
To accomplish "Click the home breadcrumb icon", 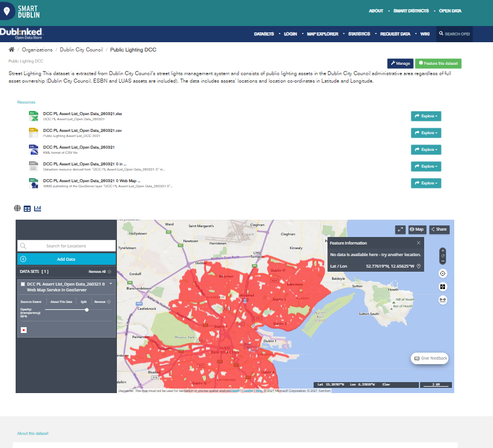I will [x=12, y=50].
